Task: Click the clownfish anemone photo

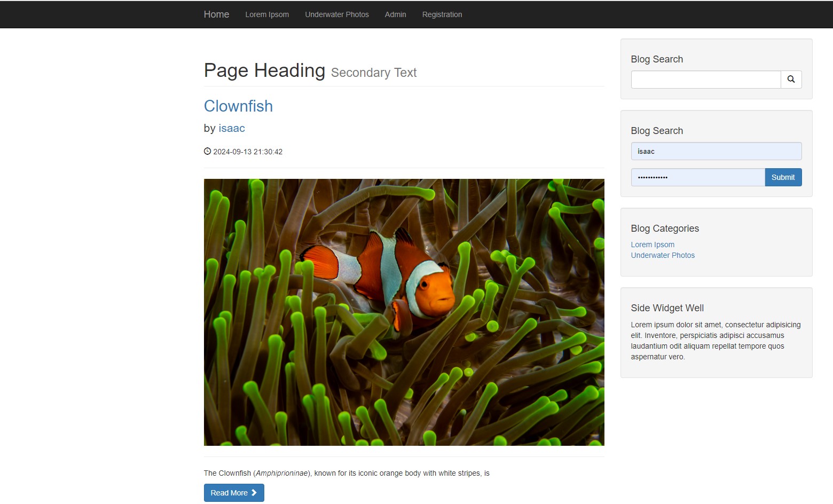Action: [x=404, y=312]
